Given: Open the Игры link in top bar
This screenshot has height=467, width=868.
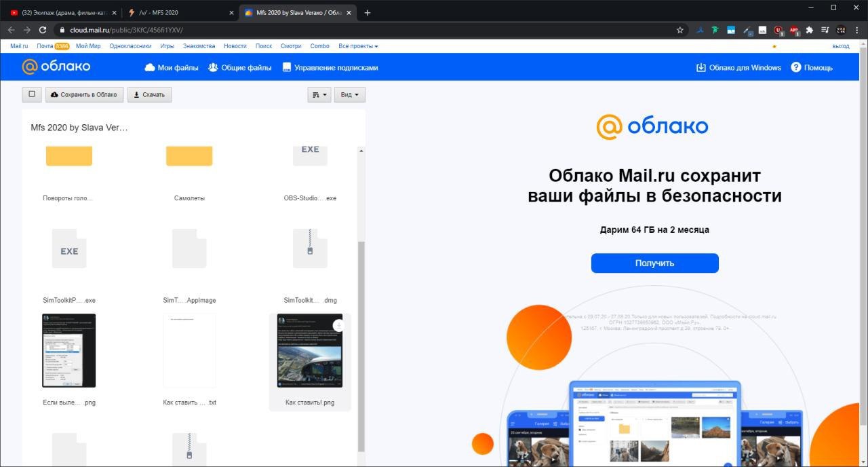Looking at the screenshot, I should pyautogui.click(x=167, y=46).
